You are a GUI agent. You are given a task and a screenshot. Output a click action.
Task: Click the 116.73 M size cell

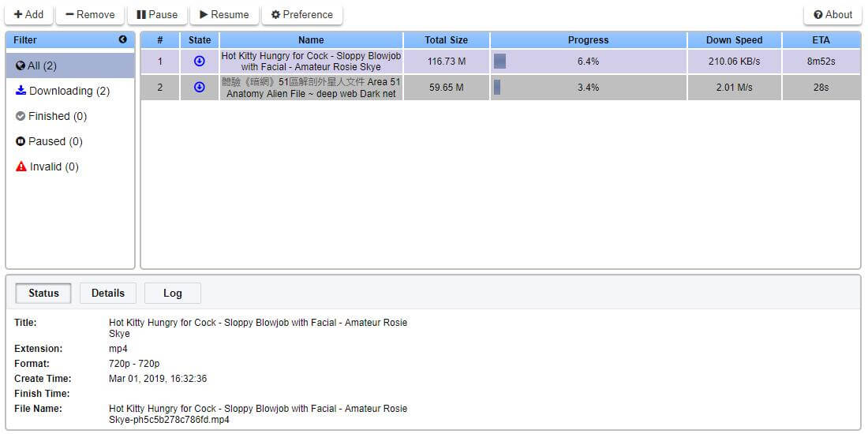446,62
